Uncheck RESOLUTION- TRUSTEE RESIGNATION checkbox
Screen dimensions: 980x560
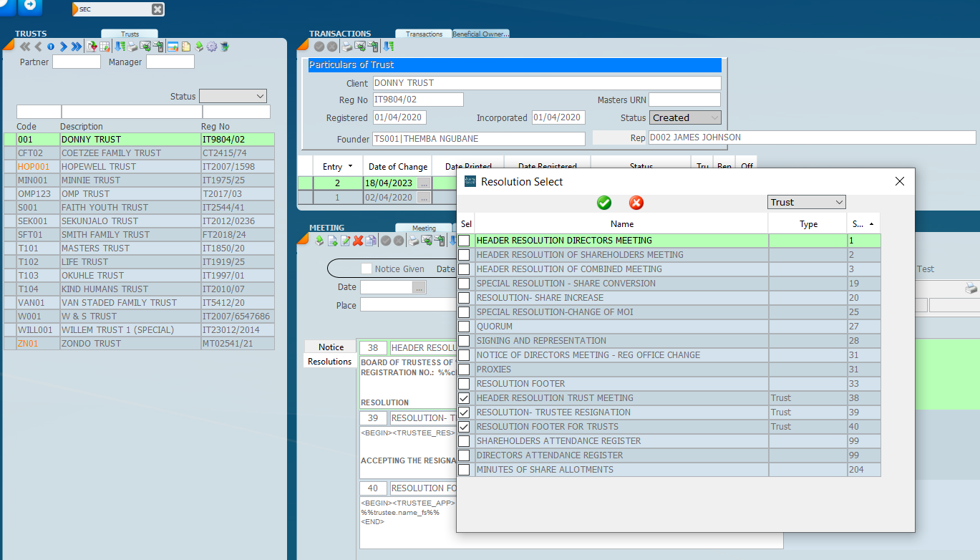pos(465,412)
